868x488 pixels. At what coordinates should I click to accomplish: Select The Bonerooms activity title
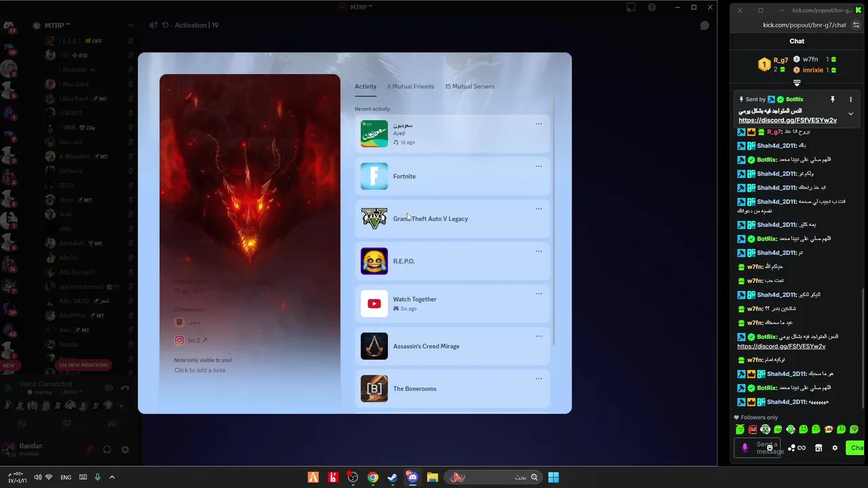click(x=414, y=389)
